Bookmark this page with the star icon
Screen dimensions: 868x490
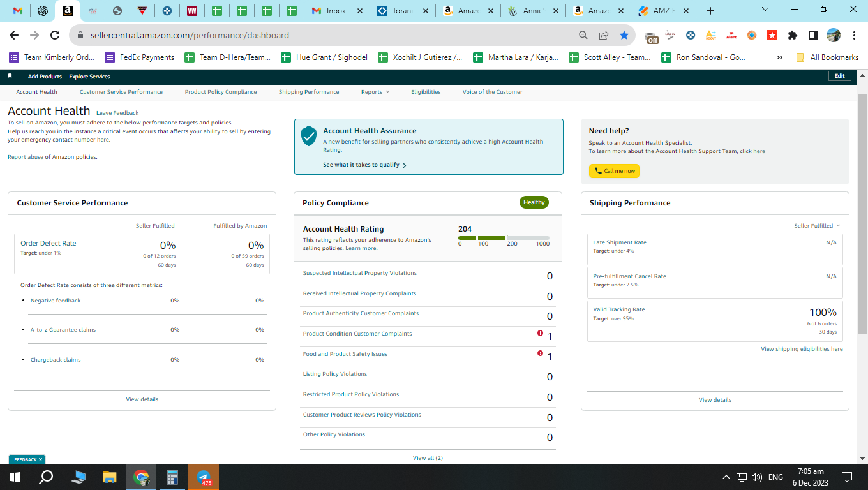click(624, 35)
